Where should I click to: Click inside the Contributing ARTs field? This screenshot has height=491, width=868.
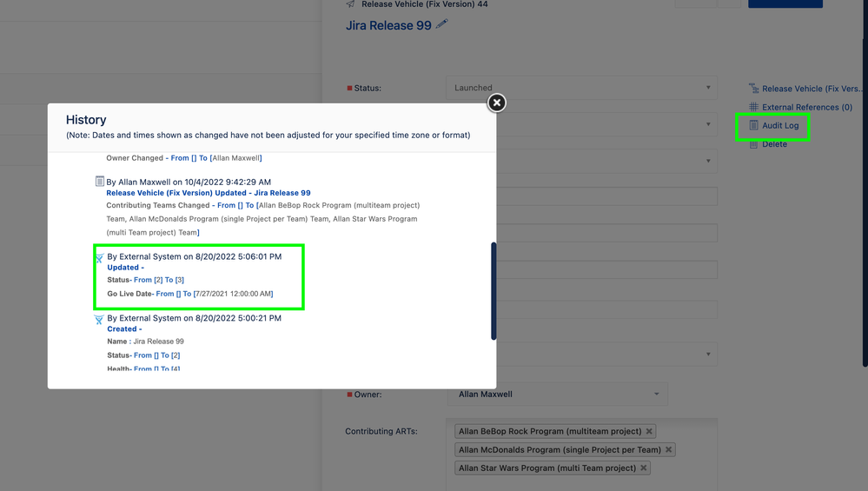pos(581,455)
